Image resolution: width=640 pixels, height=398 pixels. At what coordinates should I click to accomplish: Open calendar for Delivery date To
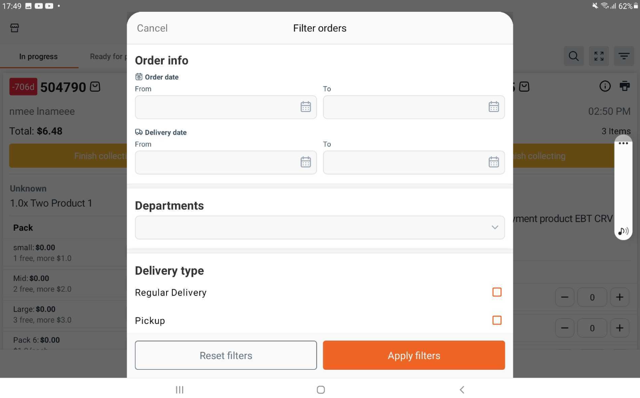click(493, 162)
